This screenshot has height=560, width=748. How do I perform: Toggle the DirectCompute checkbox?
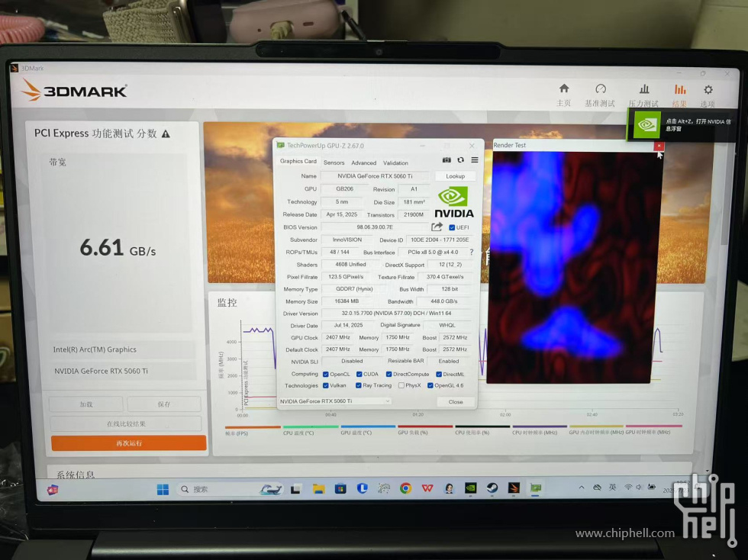(x=389, y=375)
